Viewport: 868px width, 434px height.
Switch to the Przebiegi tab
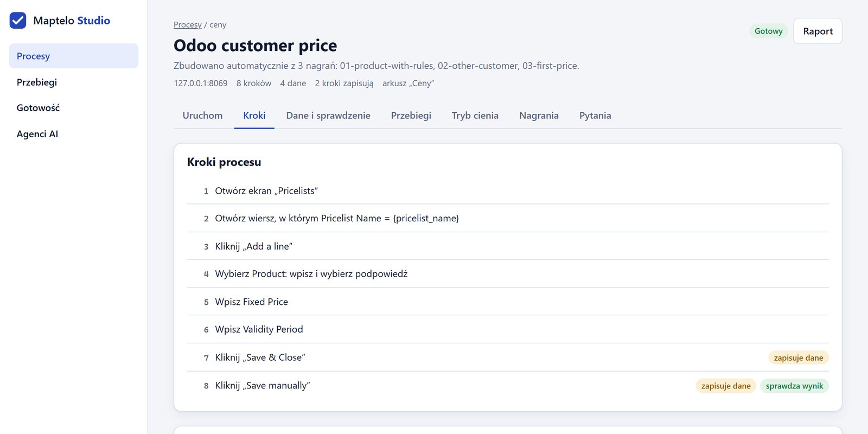(411, 116)
